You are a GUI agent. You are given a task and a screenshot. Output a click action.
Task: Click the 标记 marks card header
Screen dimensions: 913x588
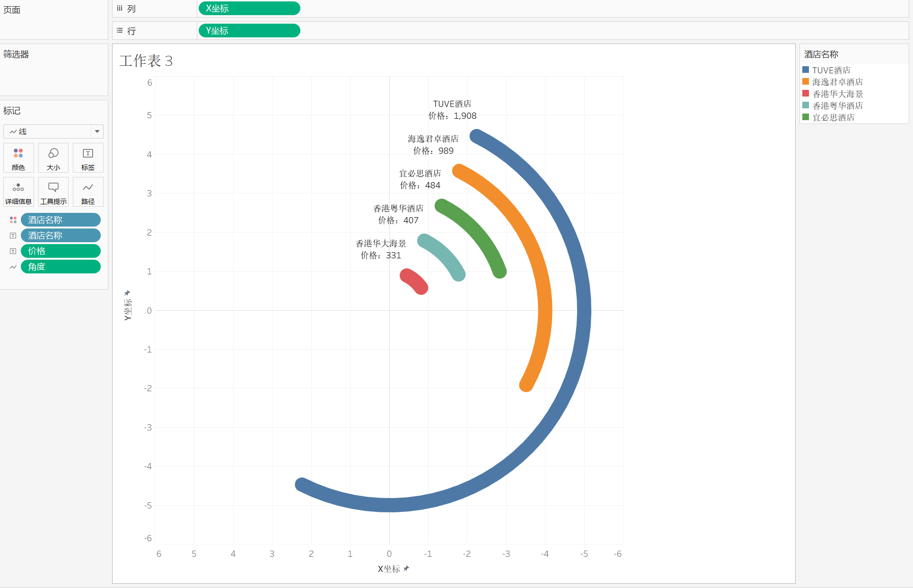(12, 111)
